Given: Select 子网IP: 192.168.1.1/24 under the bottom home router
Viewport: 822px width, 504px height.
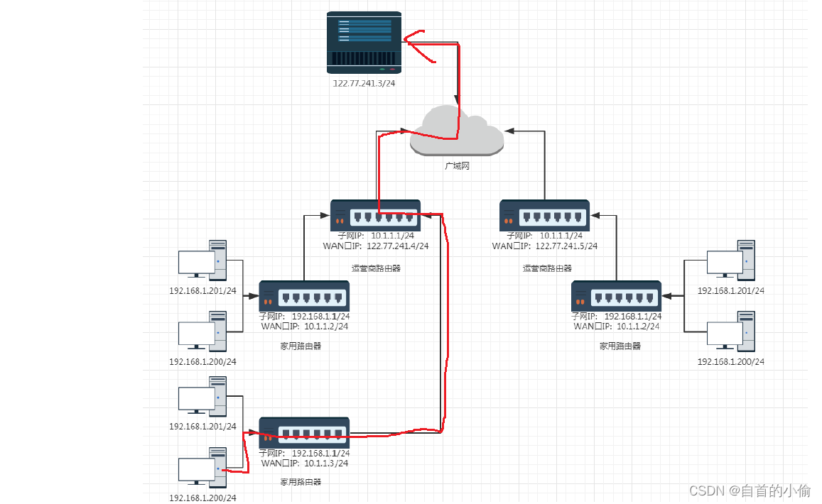Looking at the screenshot, I should [305, 453].
